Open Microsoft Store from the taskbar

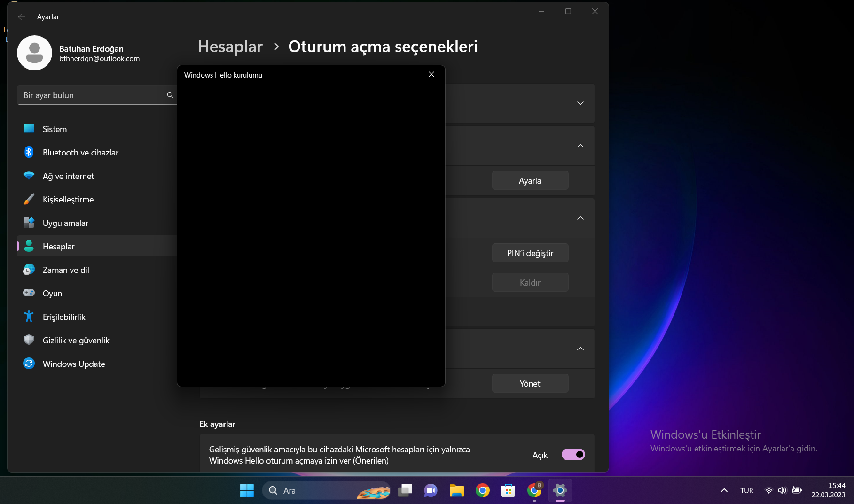(508, 490)
